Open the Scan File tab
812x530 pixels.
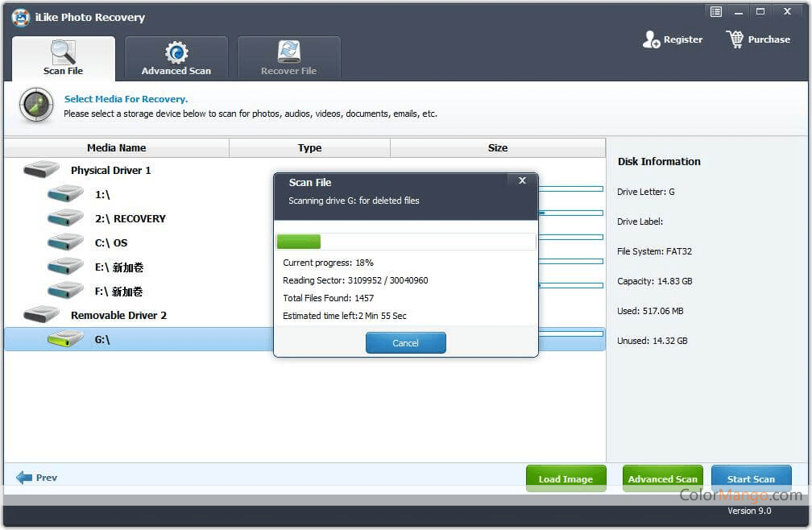(63, 58)
